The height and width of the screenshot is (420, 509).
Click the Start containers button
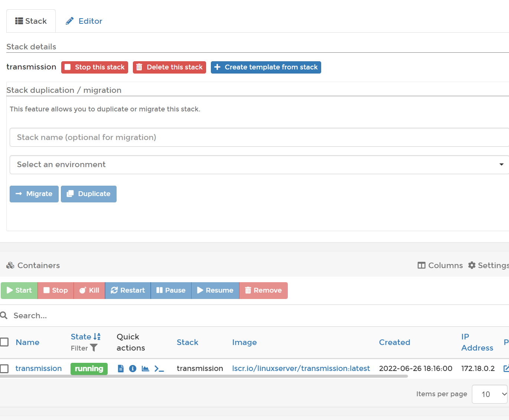coord(19,290)
